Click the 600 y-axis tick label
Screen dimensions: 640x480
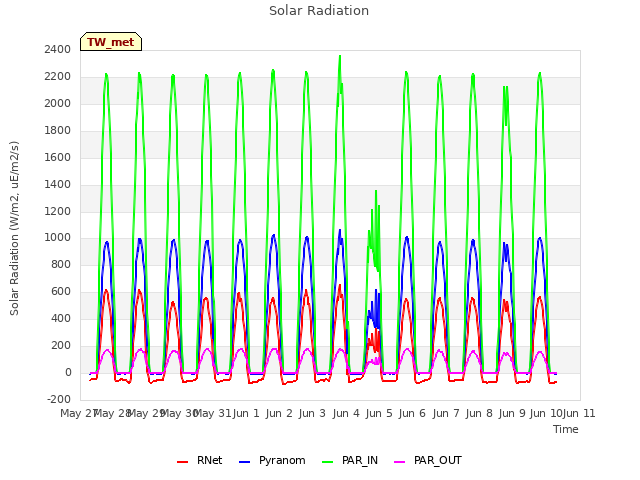click(61, 291)
